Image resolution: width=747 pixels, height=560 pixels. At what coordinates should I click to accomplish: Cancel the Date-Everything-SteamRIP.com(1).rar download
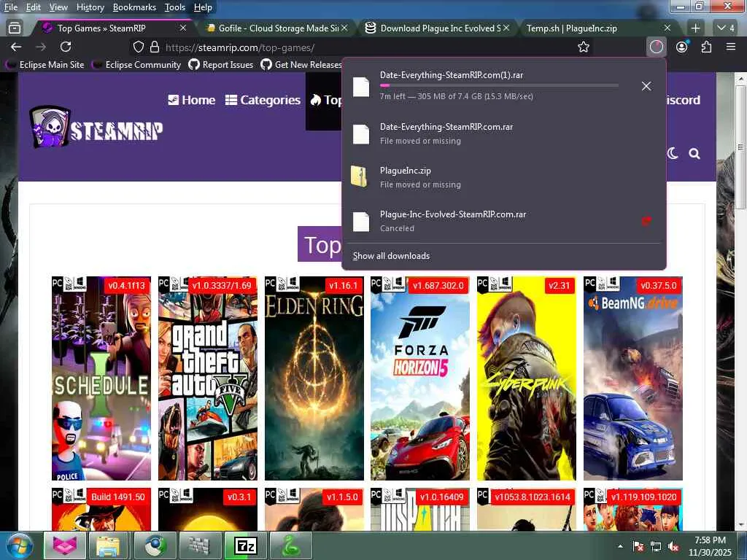(646, 86)
